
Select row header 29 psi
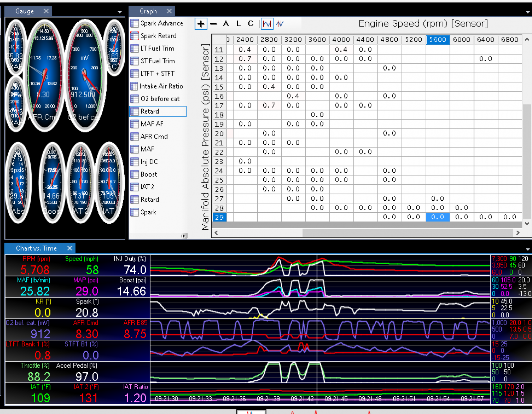[219, 217]
